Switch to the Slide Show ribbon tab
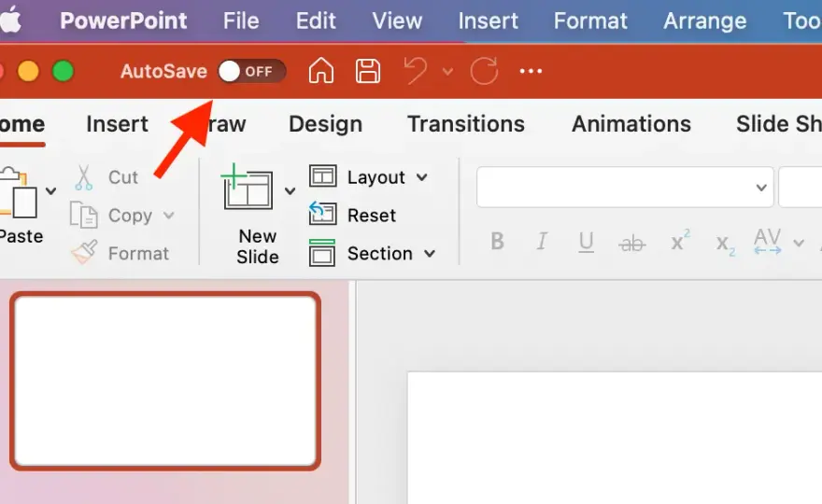Screen dimensions: 822x504 (778, 124)
